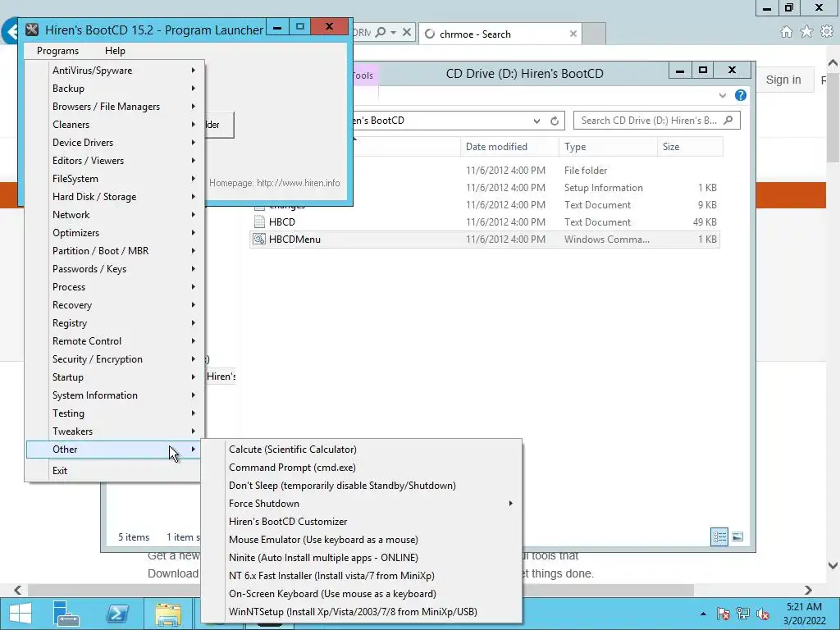Sort by Date modified column
The image size is (840, 630).
(x=509, y=147)
